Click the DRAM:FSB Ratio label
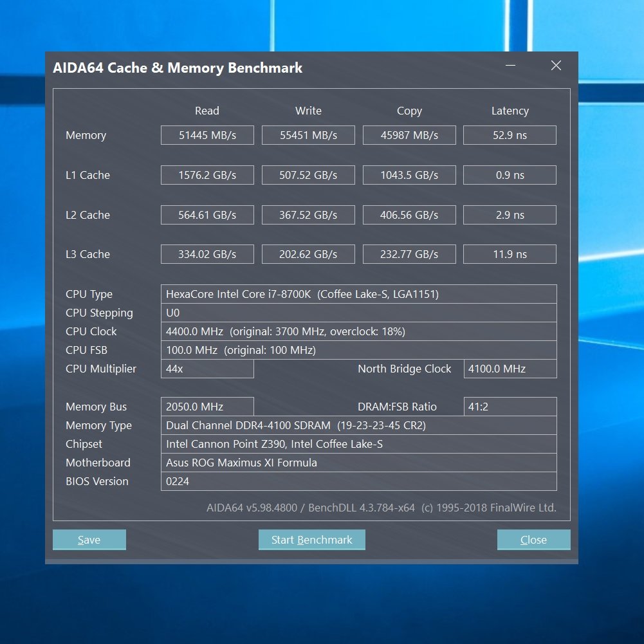644x644 pixels. 397,407
